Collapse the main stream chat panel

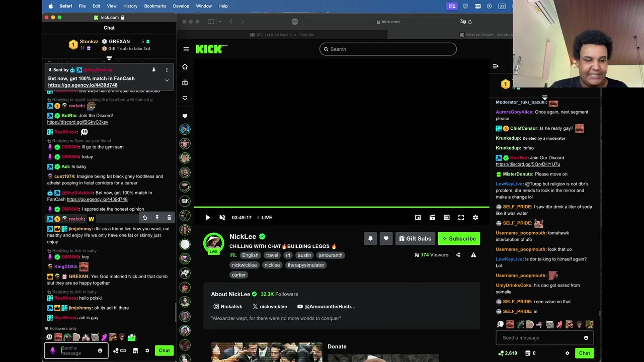tap(496, 66)
